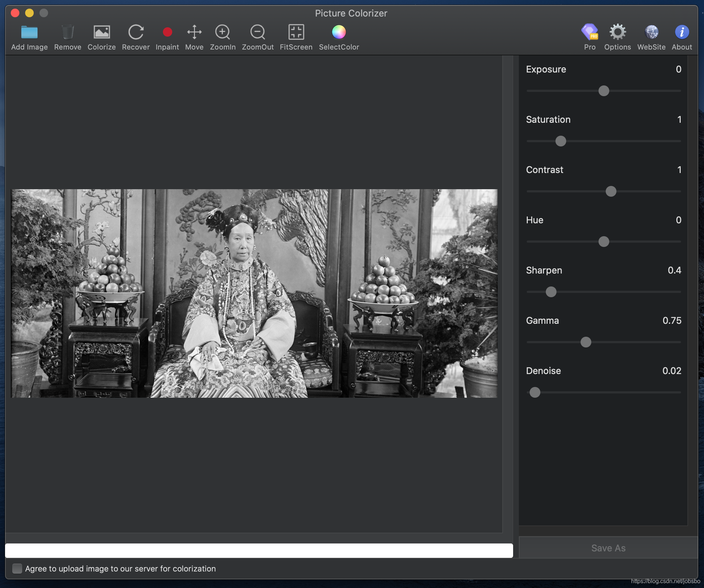Fit image with FitScreen icon
704x588 pixels.
tap(296, 33)
